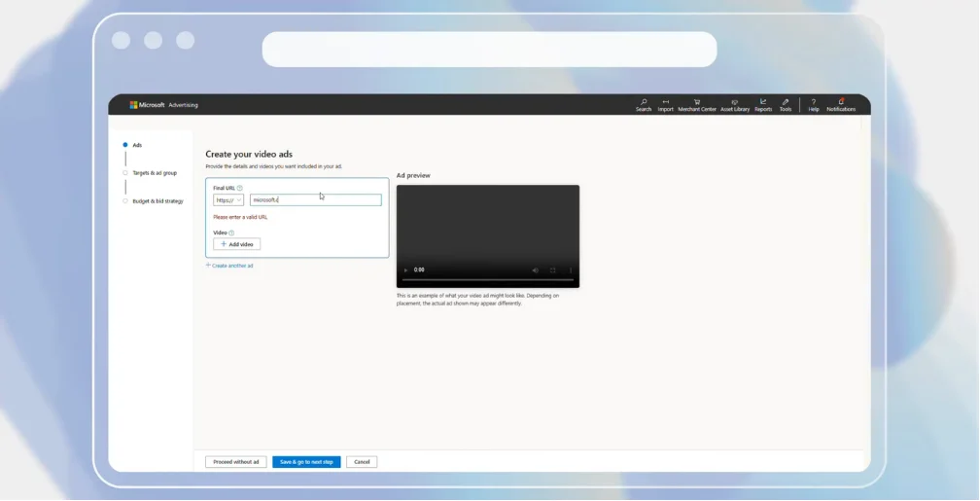The image size is (980, 501).
Task: Click the video preview progress bar
Action: point(487,280)
